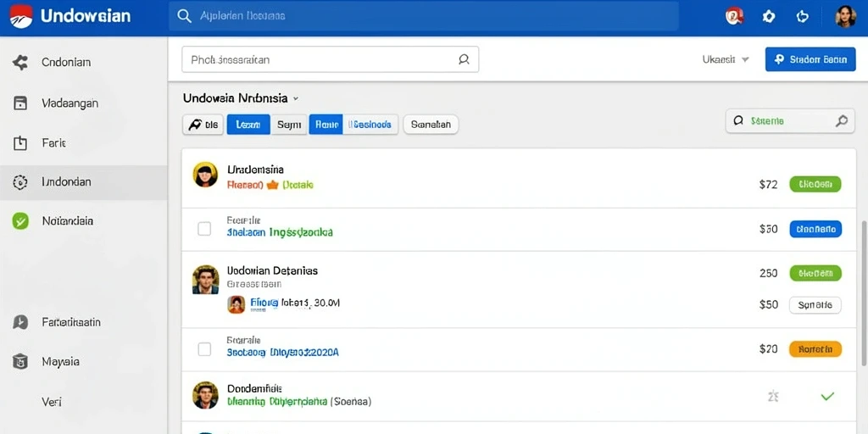This screenshot has width=868, height=434.
Task: Click the $72 amount
Action: tap(768, 185)
